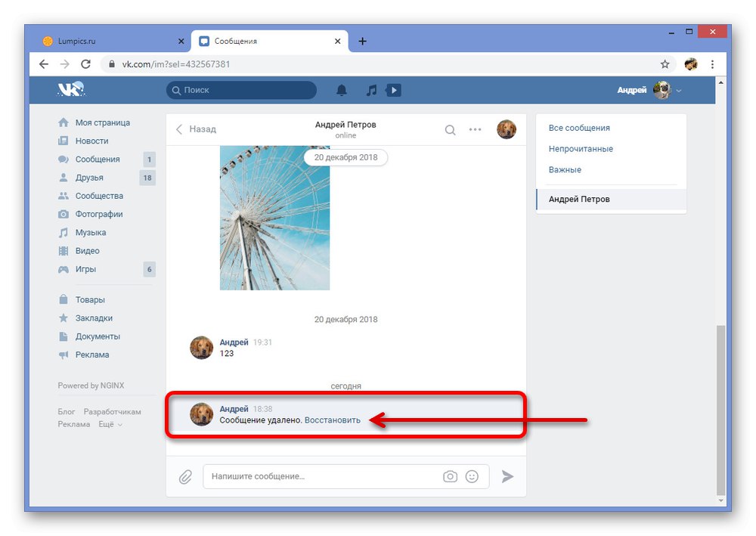This screenshot has width=756, height=536.
Task: Send message with the arrow icon
Action: [x=507, y=476]
